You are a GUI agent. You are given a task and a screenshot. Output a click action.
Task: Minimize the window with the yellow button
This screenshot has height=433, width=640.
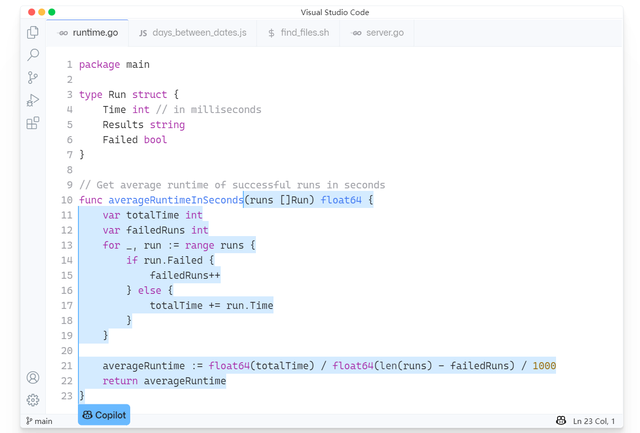tap(42, 12)
